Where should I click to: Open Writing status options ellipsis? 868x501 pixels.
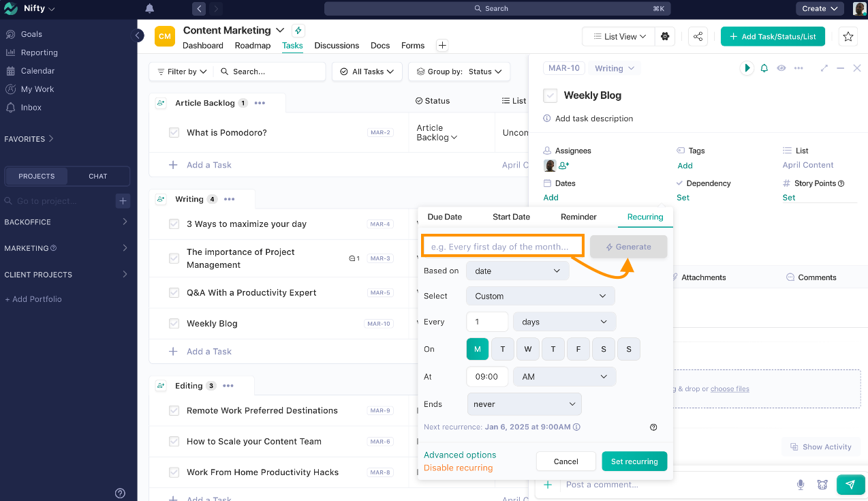click(x=229, y=199)
